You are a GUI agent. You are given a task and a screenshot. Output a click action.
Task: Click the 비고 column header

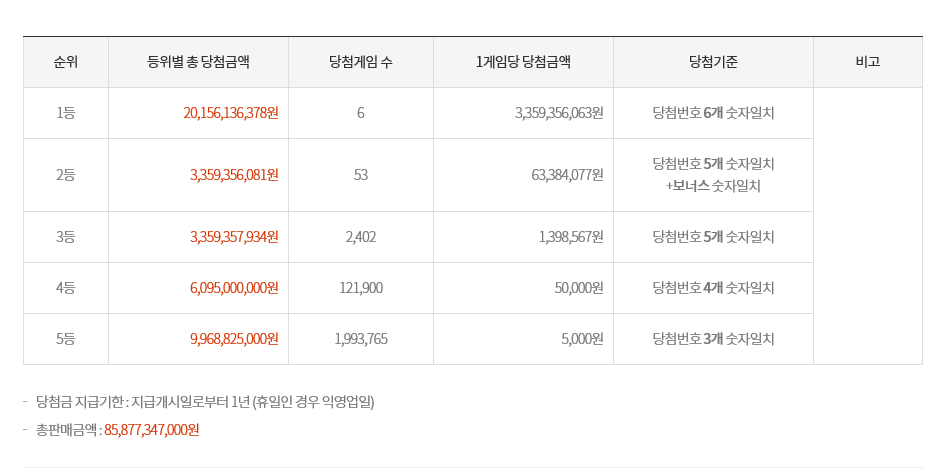(x=867, y=62)
